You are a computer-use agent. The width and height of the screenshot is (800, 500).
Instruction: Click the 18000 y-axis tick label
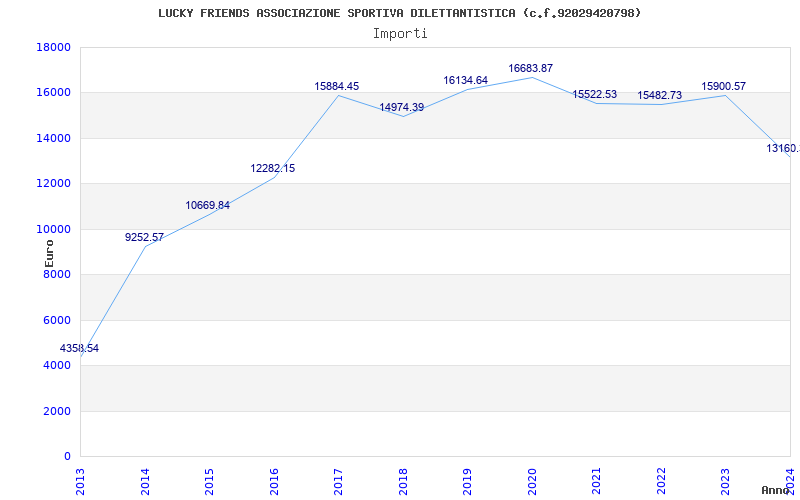52,48
